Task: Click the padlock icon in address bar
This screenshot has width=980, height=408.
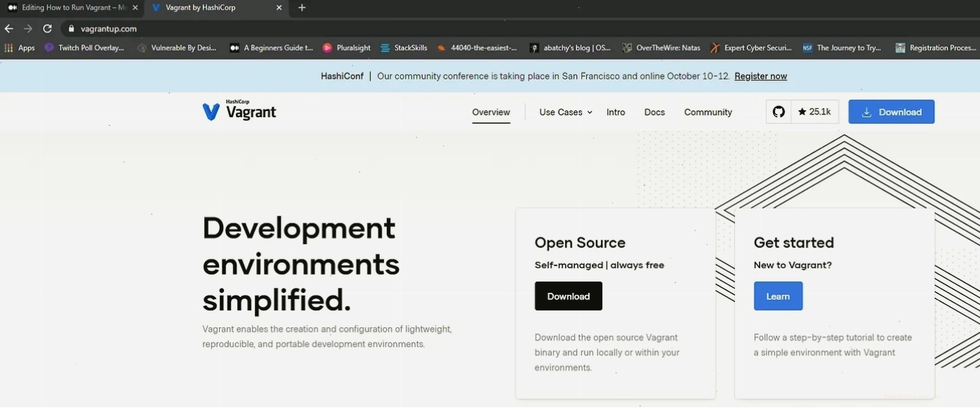Action: click(71, 29)
